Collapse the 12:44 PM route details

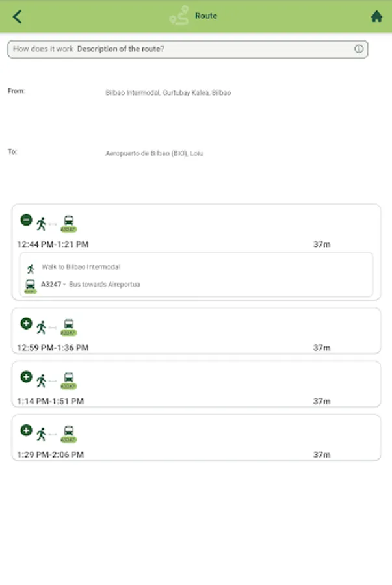[26, 220]
